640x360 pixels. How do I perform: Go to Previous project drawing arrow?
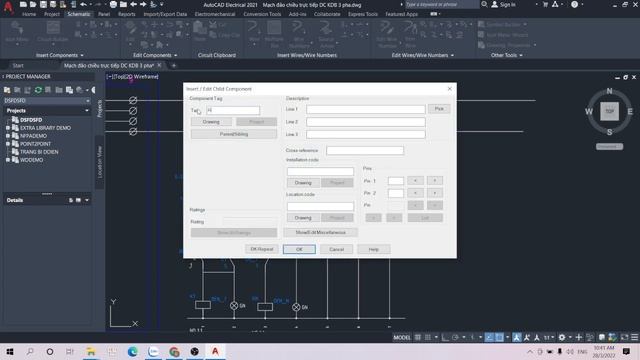pyautogui.click(x=133, y=4)
